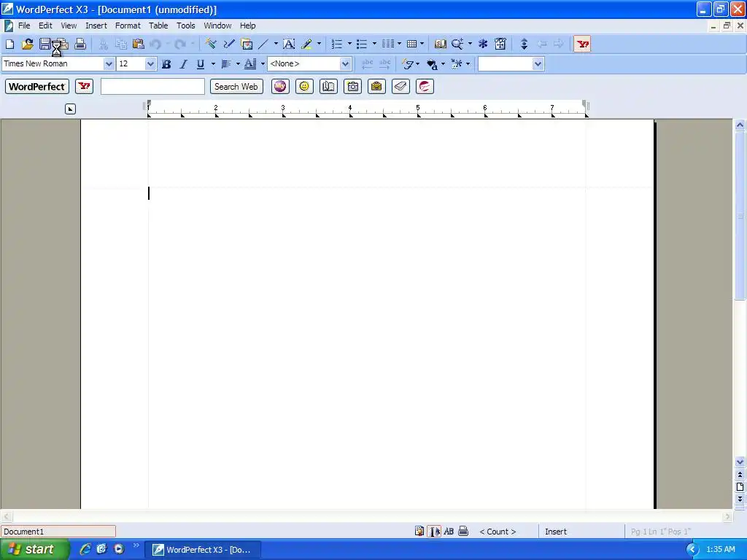
Task: Open the font color A icon
Action: tap(250, 64)
